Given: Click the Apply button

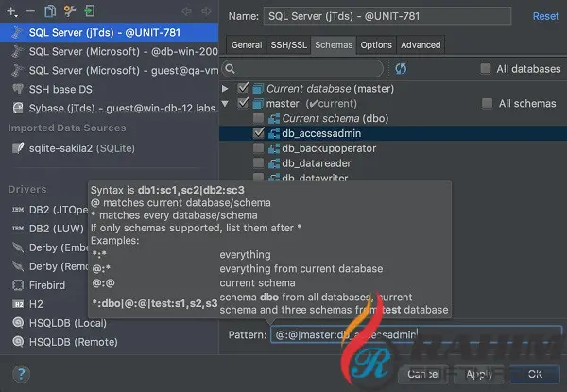Looking at the screenshot, I should pos(479,374).
